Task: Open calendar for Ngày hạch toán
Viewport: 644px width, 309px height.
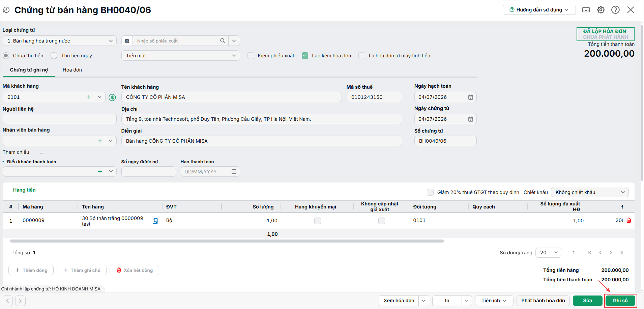Action: tap(471, 97)
